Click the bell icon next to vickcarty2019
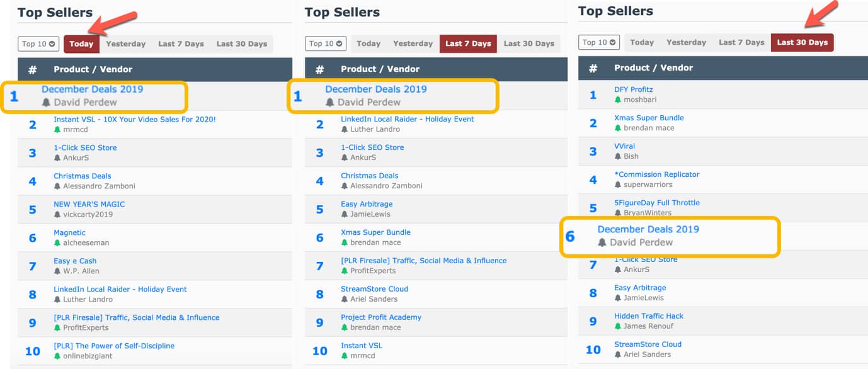 (x=57, y=215)
